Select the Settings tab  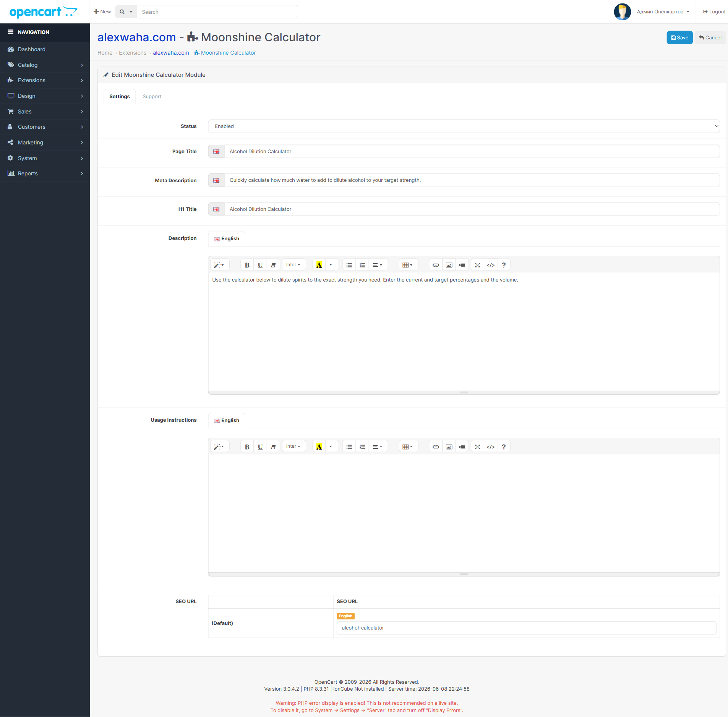coord(120,97)
